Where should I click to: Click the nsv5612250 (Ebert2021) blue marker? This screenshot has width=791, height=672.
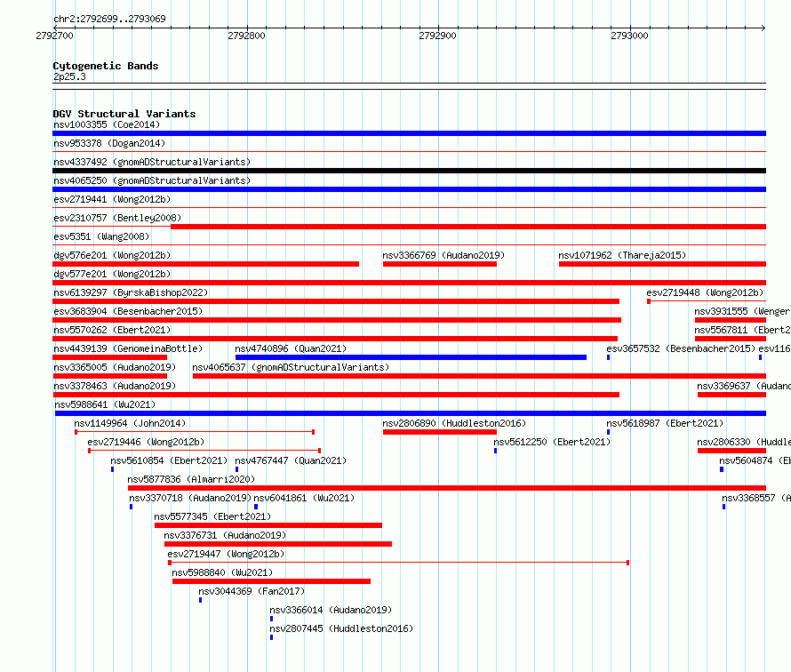tap(495, 451)
